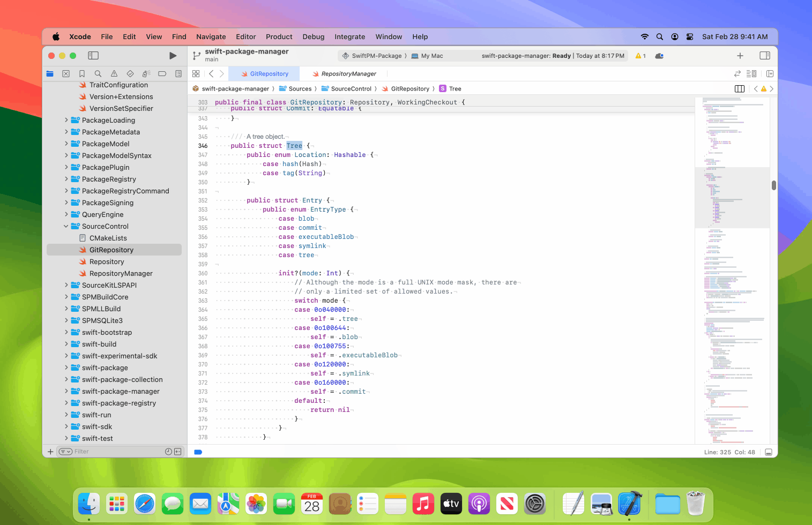Image resolution: width=812 pixels, height=525 pixels.
Task: Run the scheme with the play button
Action: pyautogui.click(x=173, y=56)
